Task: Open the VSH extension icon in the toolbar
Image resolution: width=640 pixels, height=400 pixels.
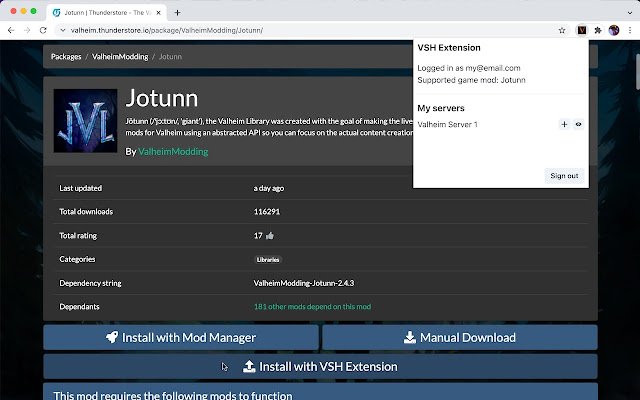Action: tap(582, 30)
